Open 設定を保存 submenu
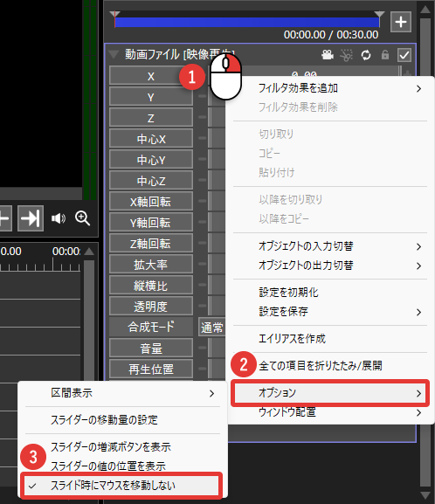Screen dimensions: 435x504 coord(330,312)
